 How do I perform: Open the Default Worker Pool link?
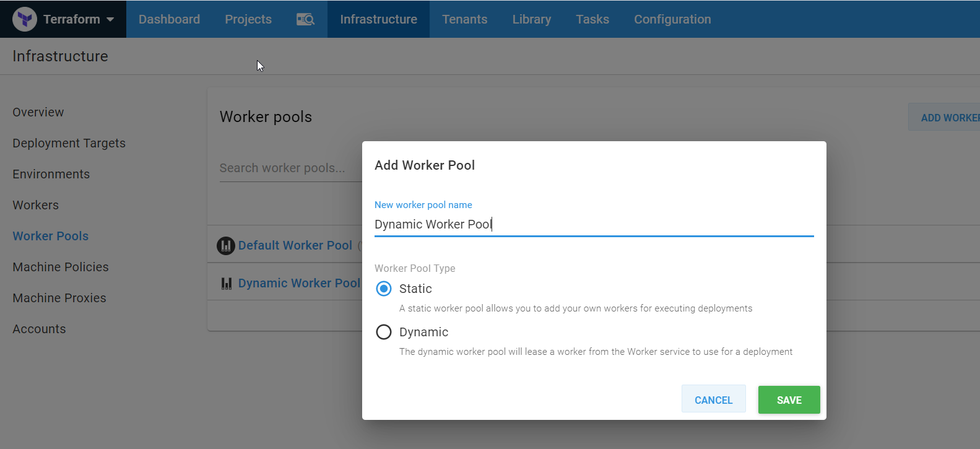[x=295, y=246]
